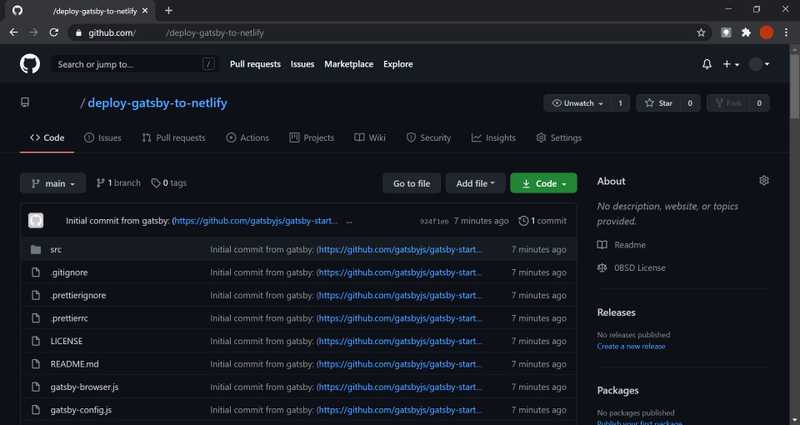Open a new browser tab
The image size is (800, 425).
pyautogui.click(x=168, y=11)
